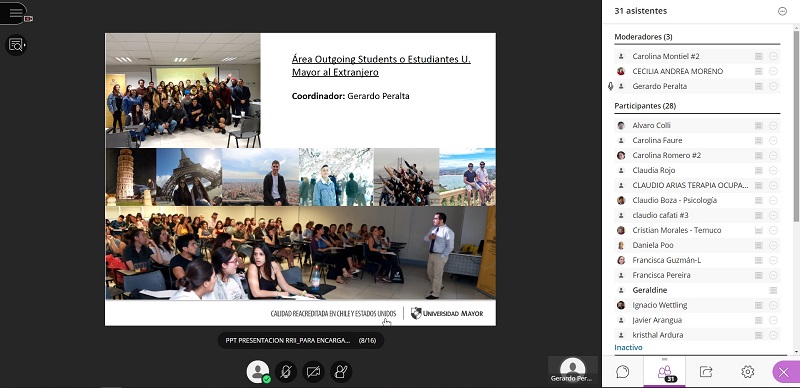The height and width of the screenshot is (388, 800).
Task: Open the chat tab in bottom panel
Action: coord(622,372)
